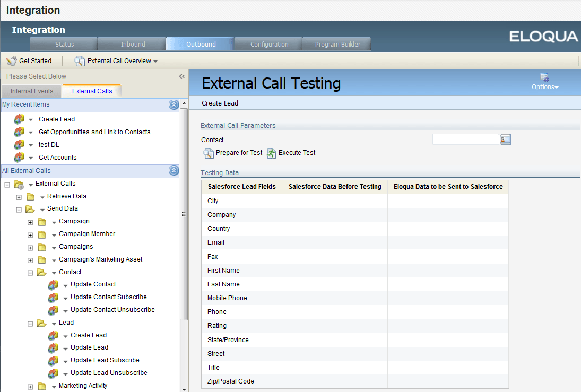Screen dimensions: 581x392
Task: Click the Update Contact external call icon
Action: click(x=53, y=284)
